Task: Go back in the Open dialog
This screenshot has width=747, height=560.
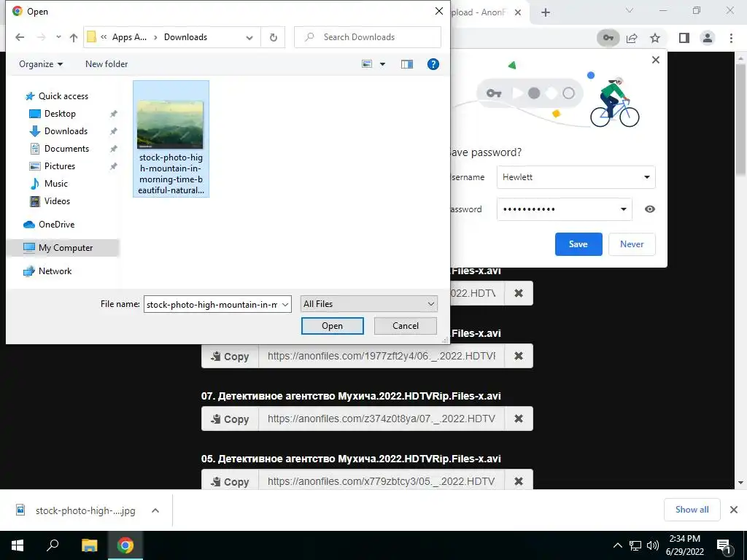Action: coord(20,37)
